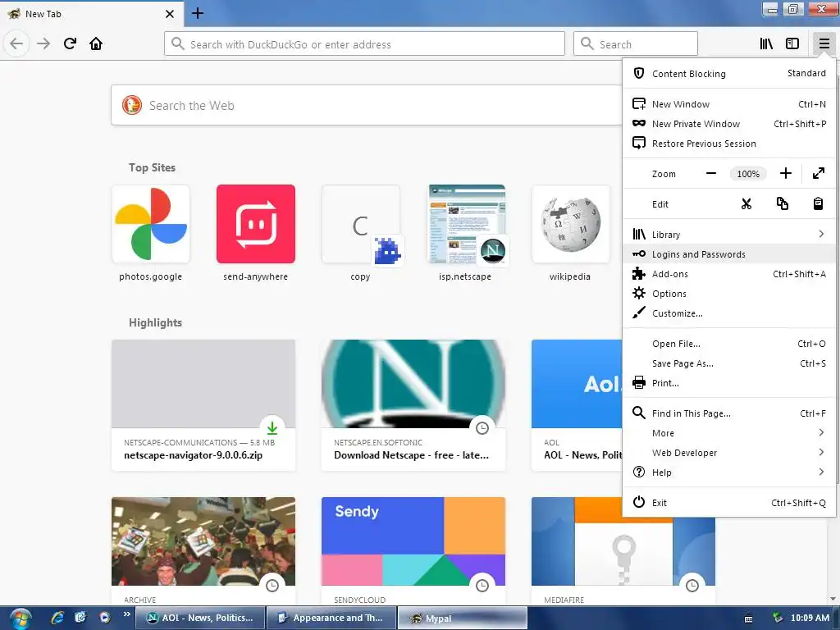Open a new tab with plus button
Viewport: 840px width, 630px height.
coord(198,13)
